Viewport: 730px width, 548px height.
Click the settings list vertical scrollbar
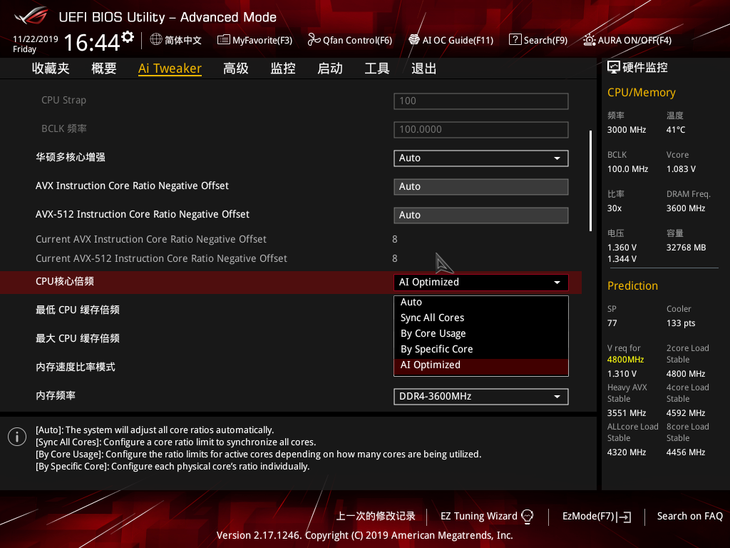click(x=590, y=181)
